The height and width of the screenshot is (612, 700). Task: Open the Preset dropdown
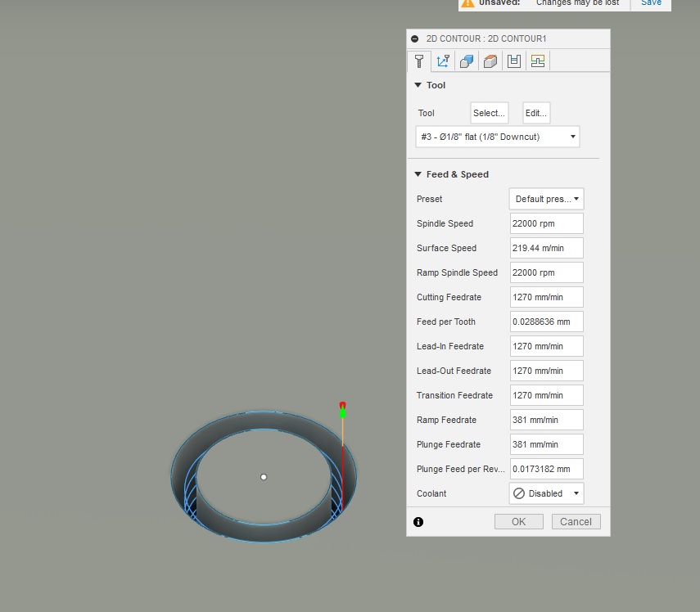pyautogui.click(x=546, y=199)
